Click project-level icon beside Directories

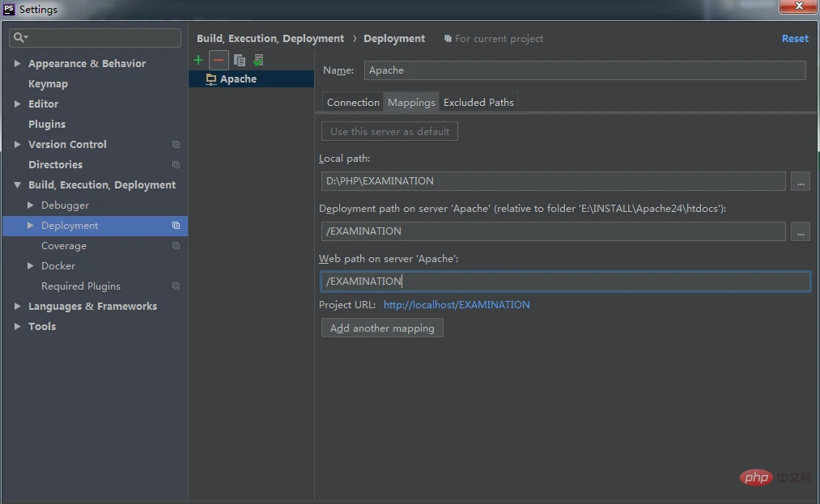coord(176,165)
